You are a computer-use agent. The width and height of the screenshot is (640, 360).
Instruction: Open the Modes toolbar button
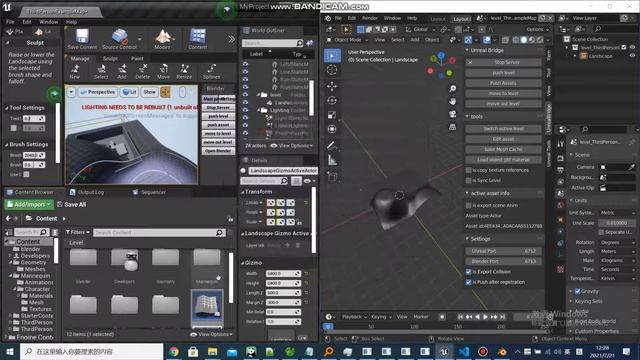(162, 39)
